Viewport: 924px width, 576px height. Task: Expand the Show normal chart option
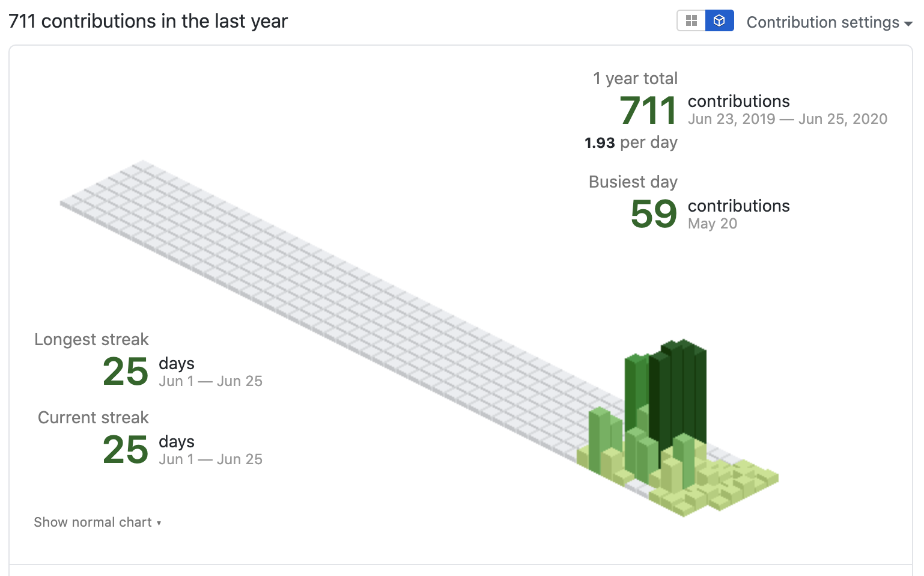[x=97, y=522]
